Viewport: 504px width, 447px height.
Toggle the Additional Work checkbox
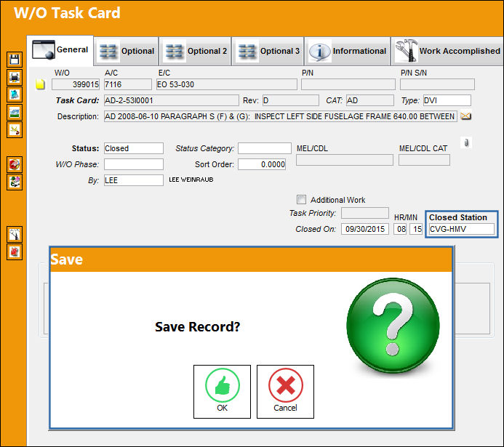coord(301,199)
